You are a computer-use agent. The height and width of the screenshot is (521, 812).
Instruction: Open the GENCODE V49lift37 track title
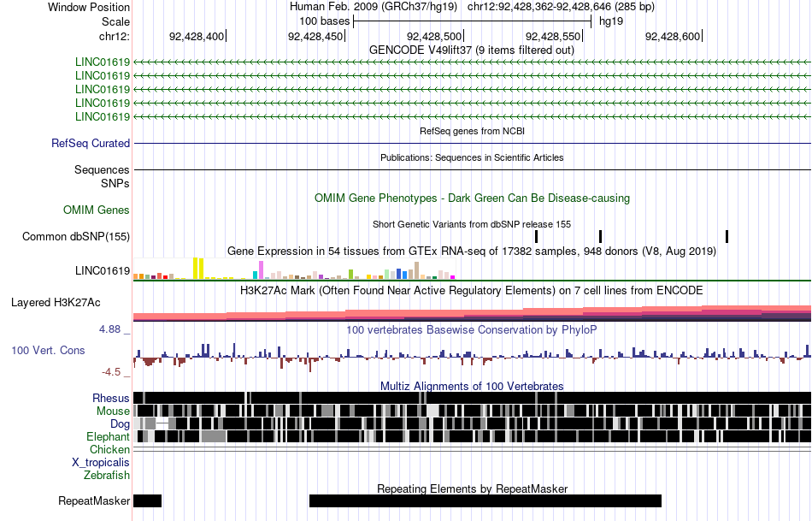pyautogui.click(x=471, y=50)
